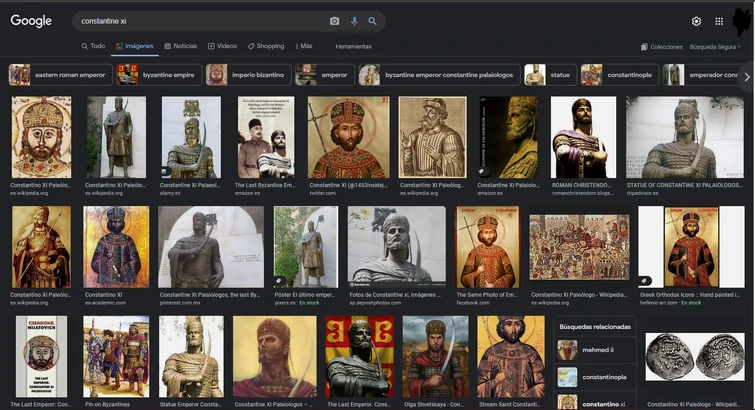Click the sp.depositphotos.com source link
Viewport: 755px width, 410px height.
click(x=375, y=303)
